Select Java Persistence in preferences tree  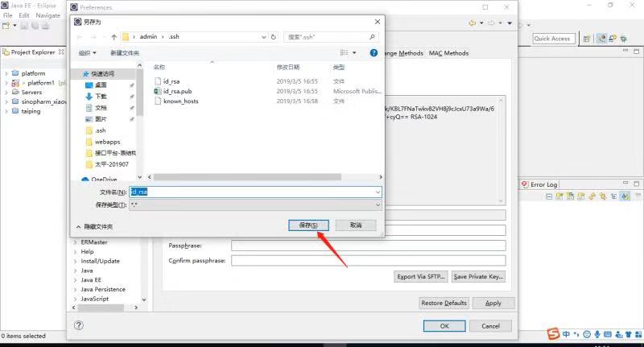coord(103,290)
